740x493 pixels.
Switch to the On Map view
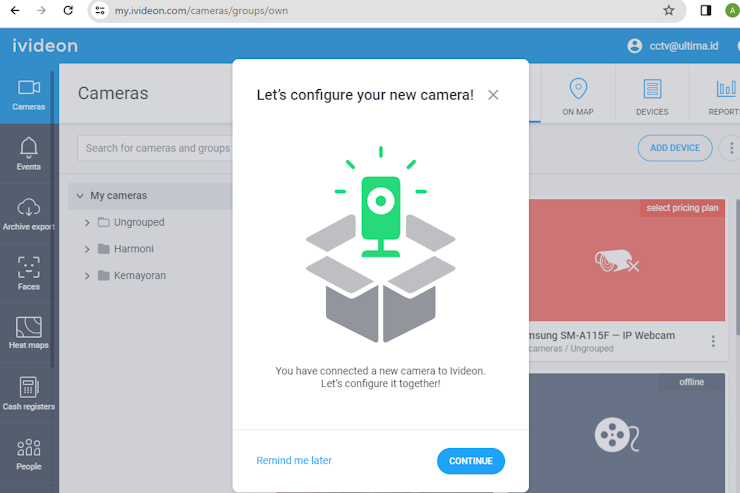578,96
